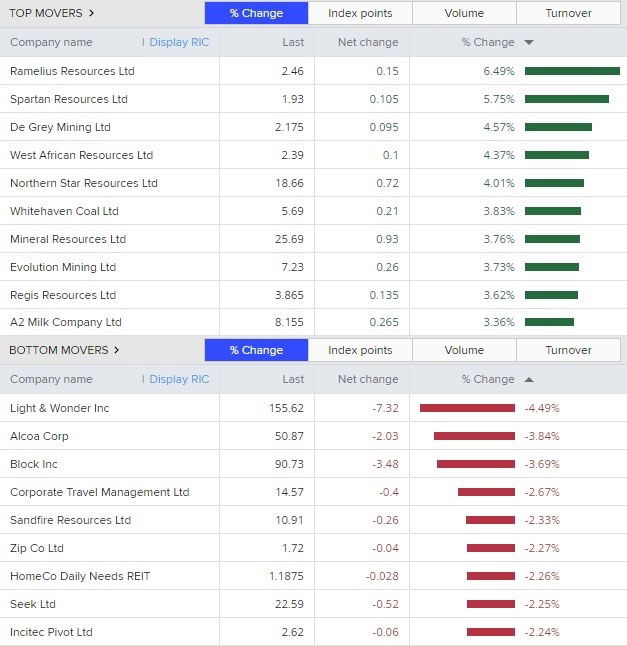The image size is (627, 646).
Task: Click Bottom Movers Last column header
Action: [293, 379]
